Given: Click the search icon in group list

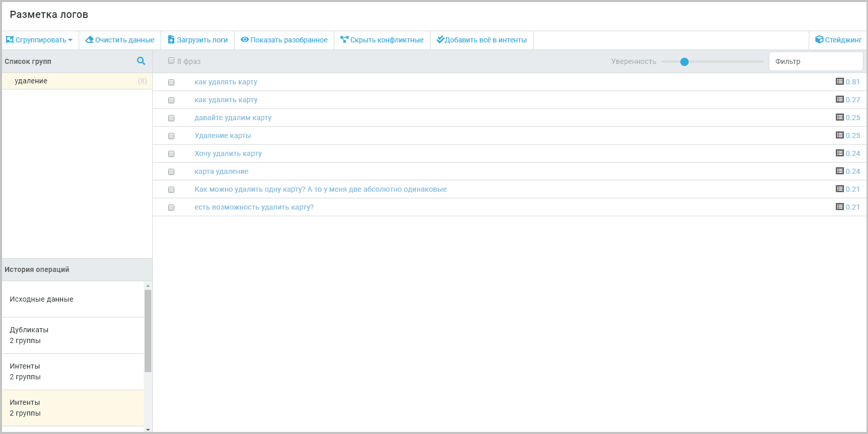Looking at the screenshot, I should 141,61.
